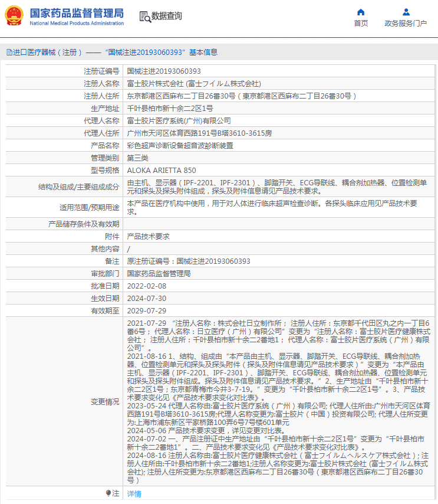The width and height of the screenshot is (438, 504).
Task: Select the 附件 label
Action: pyautogui.click(x=112, y=236)
